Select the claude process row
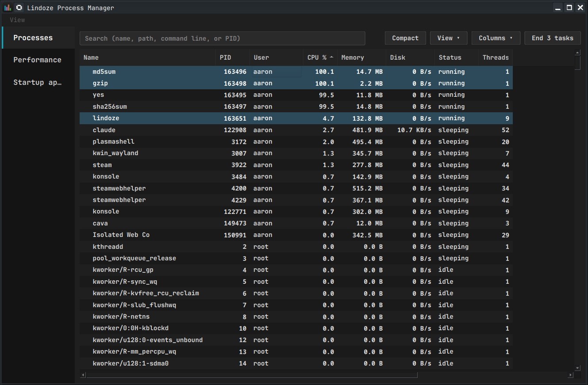The height and width of the screenshot is (385, 588). click(296, 130)
